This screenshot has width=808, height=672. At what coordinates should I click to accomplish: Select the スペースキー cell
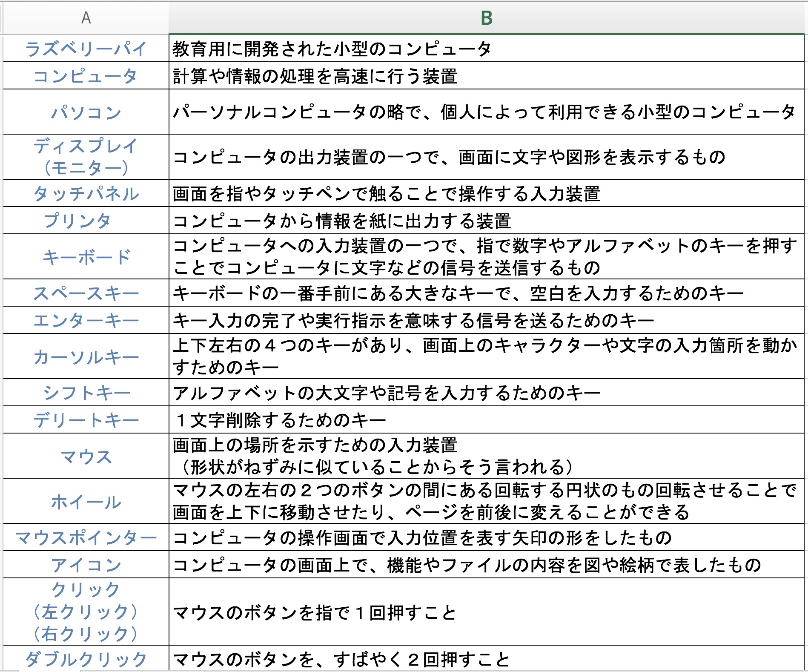coord(86,293)
